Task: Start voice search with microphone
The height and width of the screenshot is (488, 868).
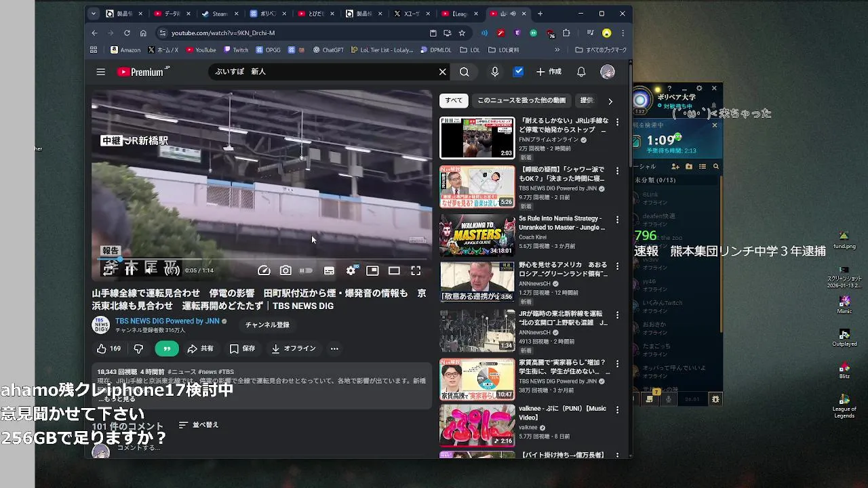Action: tap(495, 72)
